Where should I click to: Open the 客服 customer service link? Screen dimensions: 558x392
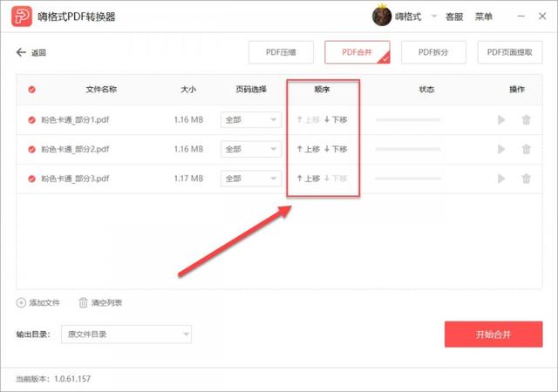454,17
